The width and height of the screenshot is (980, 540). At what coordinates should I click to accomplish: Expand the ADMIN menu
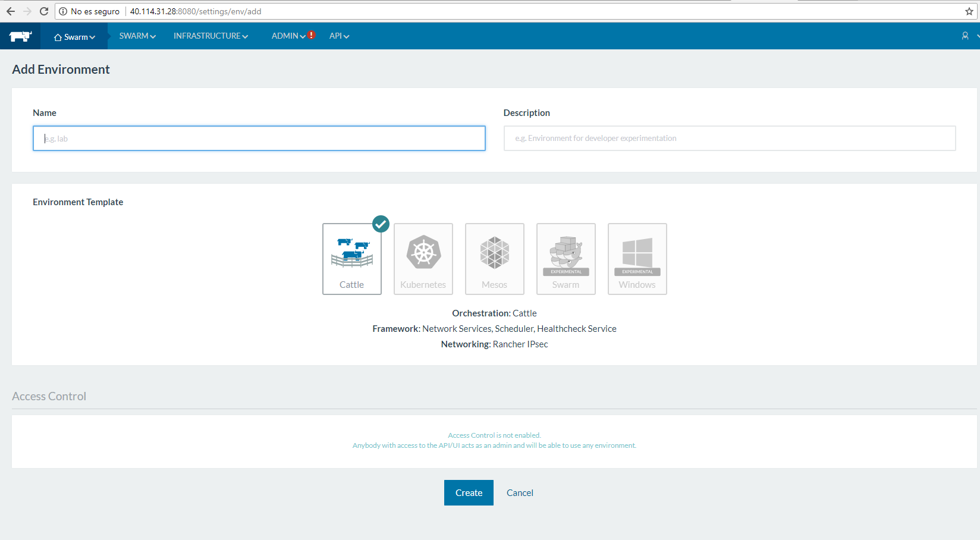pos(288,36)
